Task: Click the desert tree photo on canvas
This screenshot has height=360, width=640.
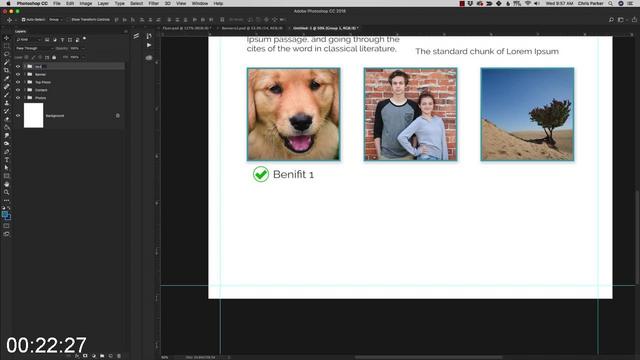Action: coord(527,114)
